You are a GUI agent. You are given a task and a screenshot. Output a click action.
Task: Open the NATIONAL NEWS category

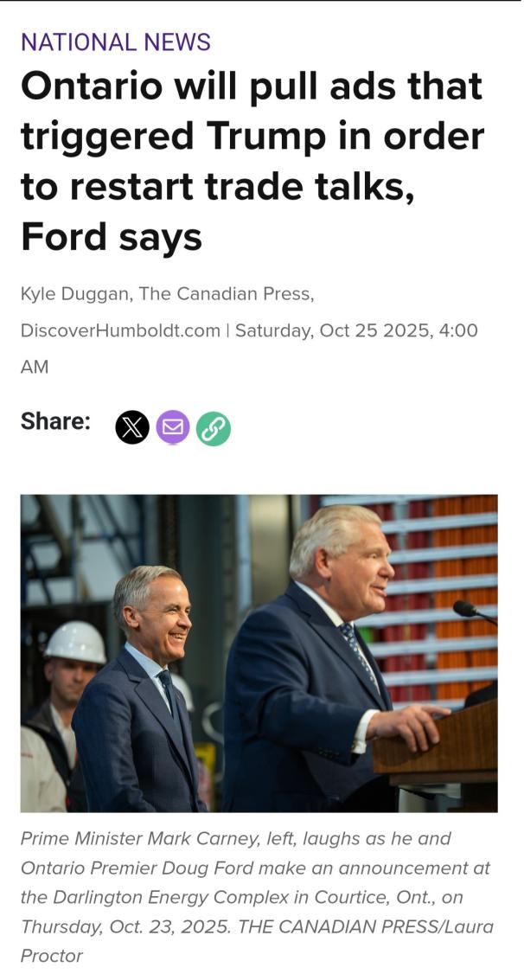(116, 42)
